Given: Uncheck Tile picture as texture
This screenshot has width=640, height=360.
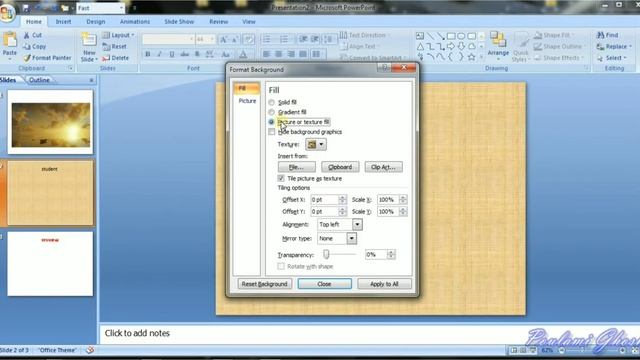Looking at the screenshot, I should click(x=281, y=178).
